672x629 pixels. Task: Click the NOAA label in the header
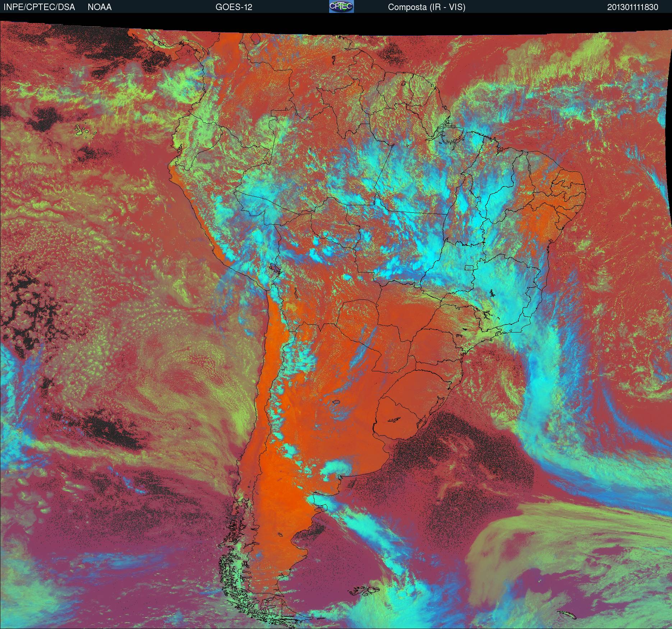click(100, 7)
